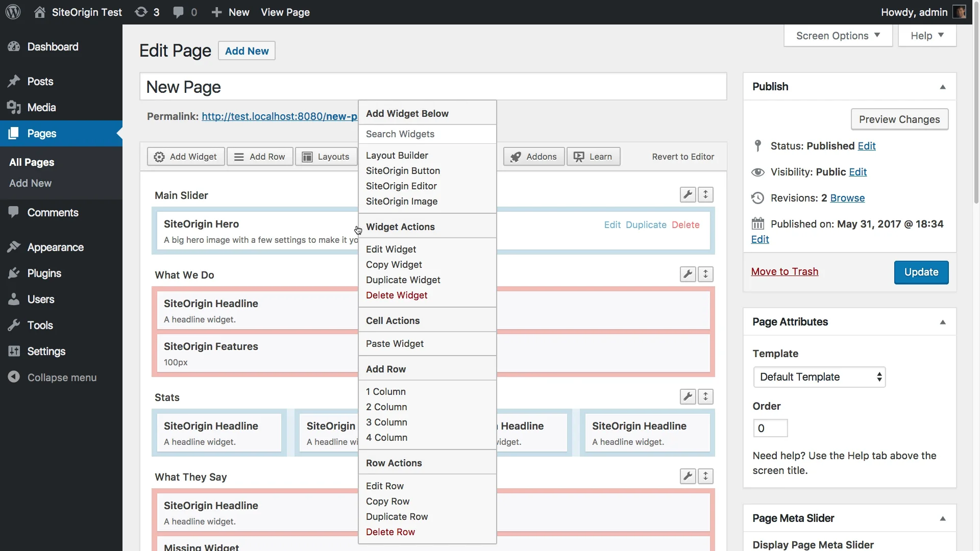Screen dimensions: 980x551
Task: Click the wrench icon for What They Say row
Action: click(688, 476)
